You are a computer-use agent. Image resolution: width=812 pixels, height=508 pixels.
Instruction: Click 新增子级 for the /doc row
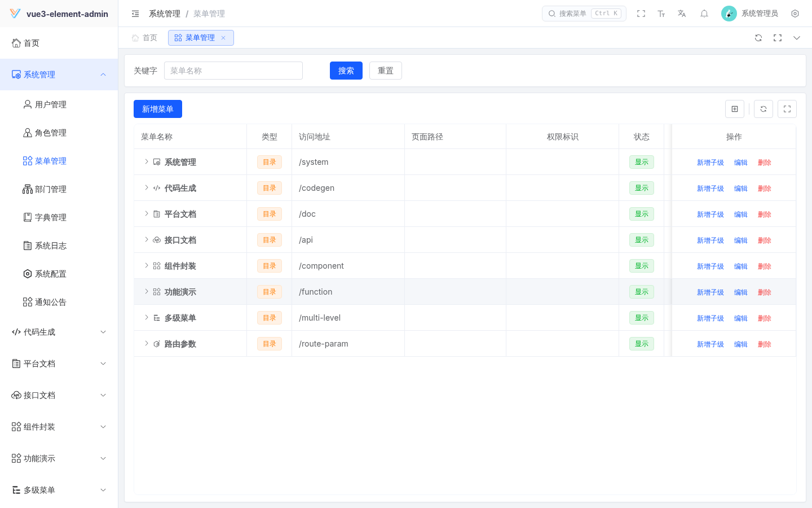click(x=710, y=214)
